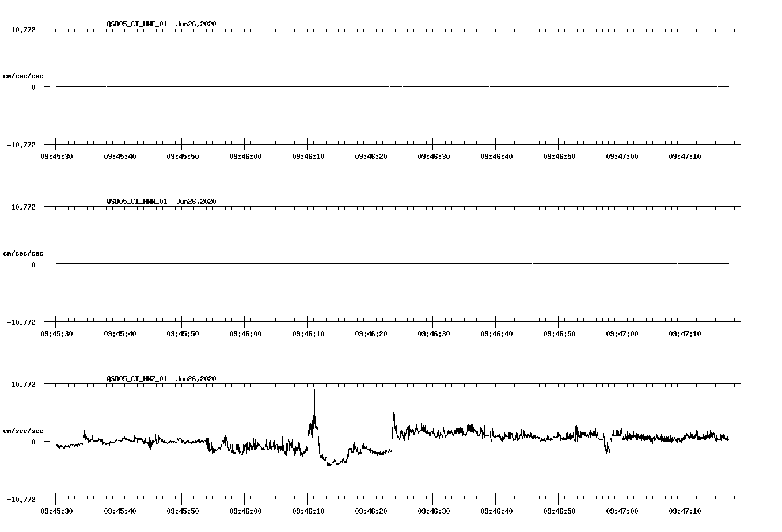Click the HNZ plot's zero axis label
782x532 pixels.
pyautogui.click(x=33, y=442)
